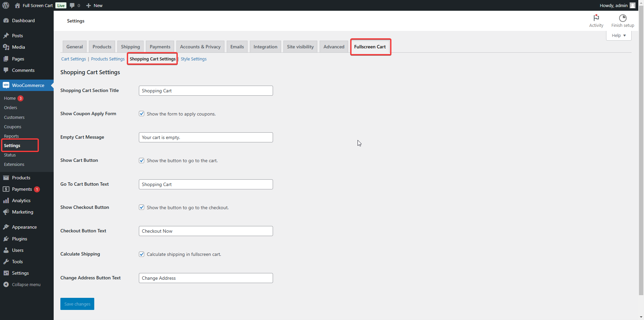Toggle the Show Cart Button checkbox
The image size is (644, 320).
click(142, 161)
